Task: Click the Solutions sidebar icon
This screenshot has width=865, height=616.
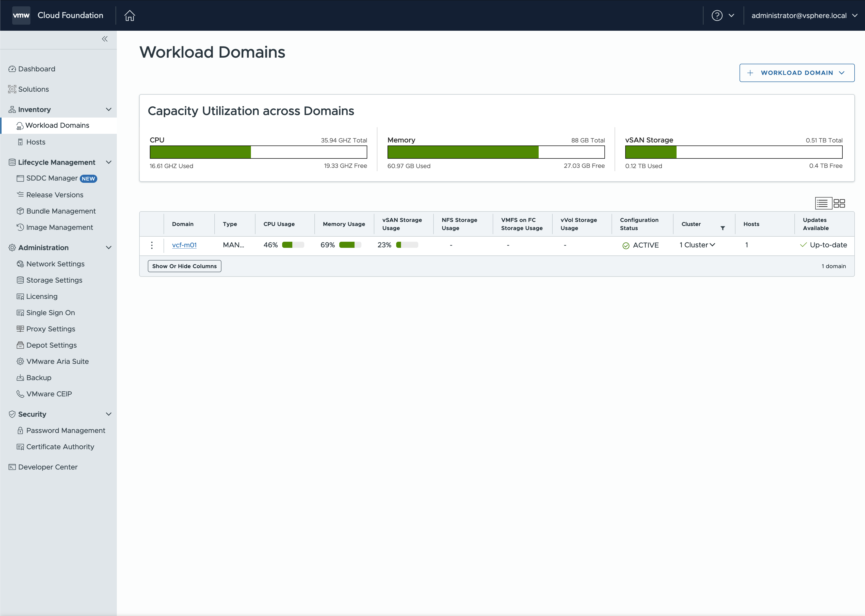Action: (12, 89)
